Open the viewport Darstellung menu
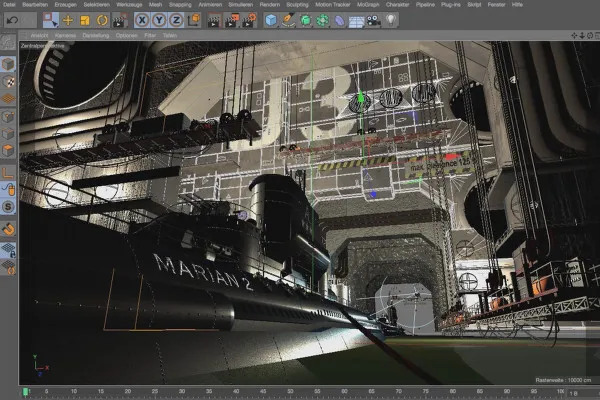Viewport: 600px width, 400px height. pyautogui.click(x=96, y=35)
